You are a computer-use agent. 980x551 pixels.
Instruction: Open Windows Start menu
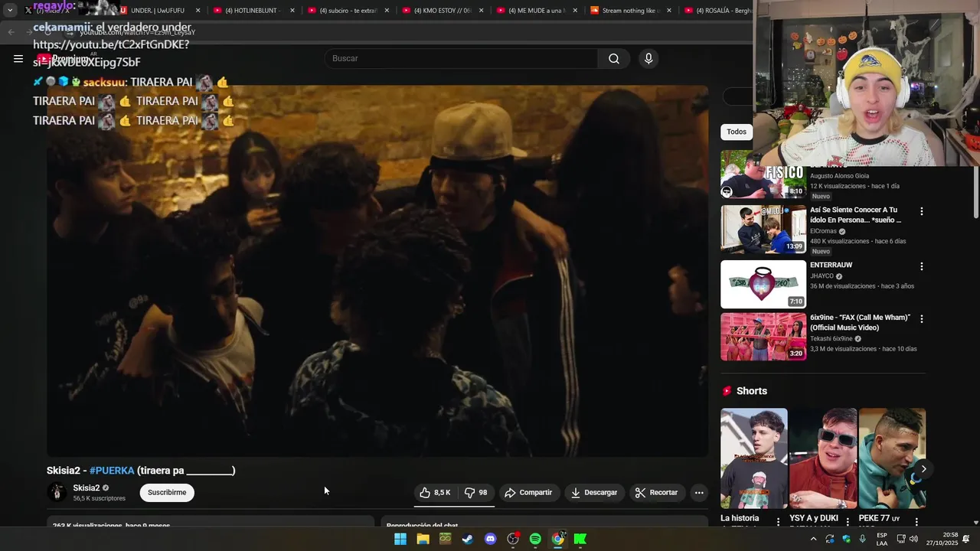[x=400, y=539]
